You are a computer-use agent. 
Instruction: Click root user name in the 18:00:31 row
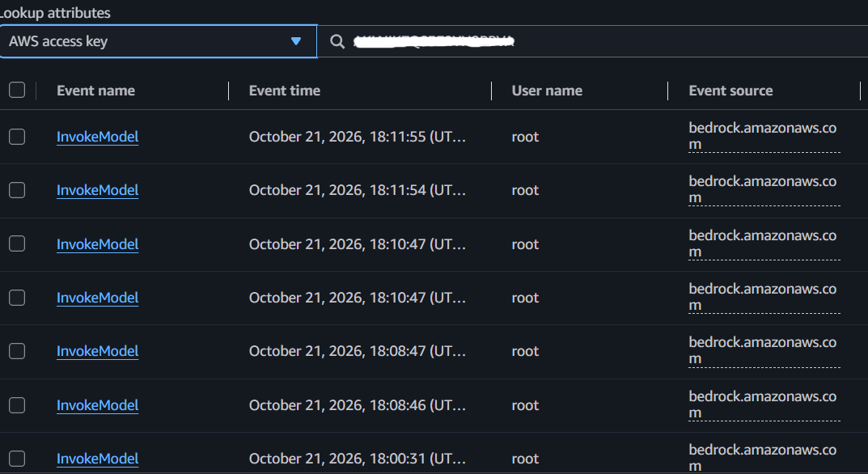pos(525,459)
